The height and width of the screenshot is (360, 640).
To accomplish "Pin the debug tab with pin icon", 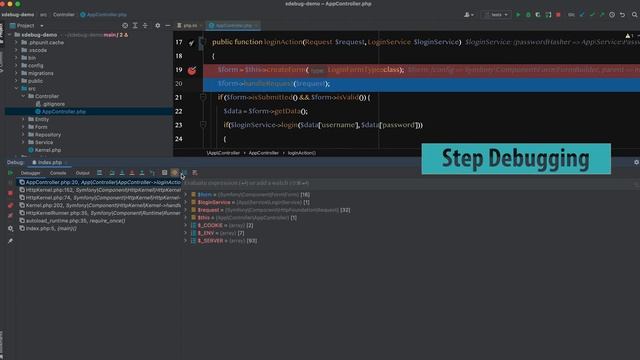I will 10,241.
